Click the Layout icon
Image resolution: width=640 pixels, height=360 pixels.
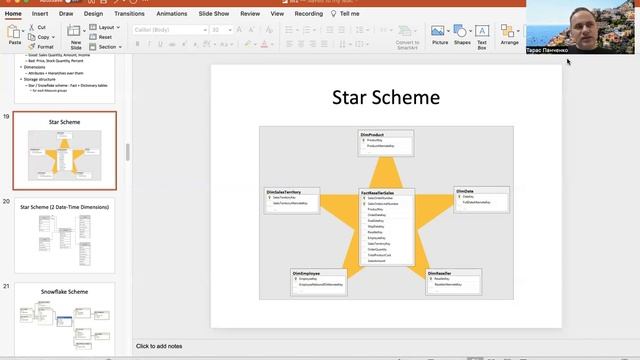pos(93,27)
